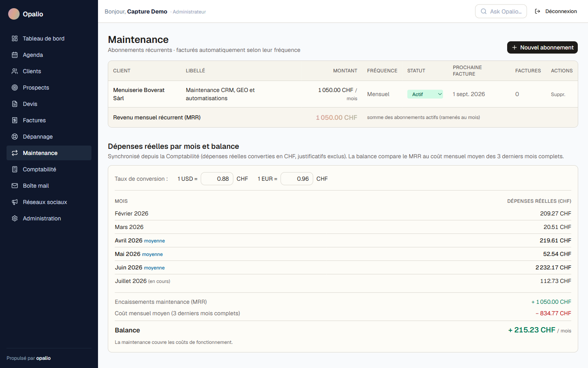588x368 pixels.
Task: Open the Clients section
Action: pos(49,71)
